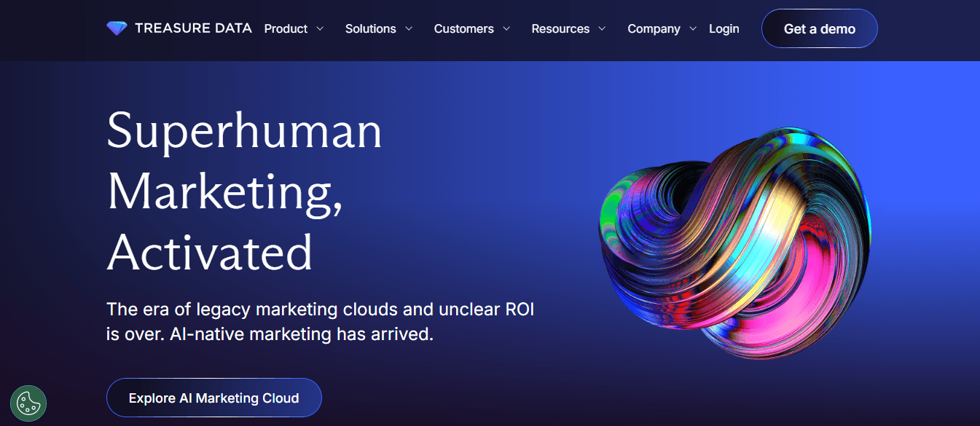Expand the chevron next to Resources
Screen dimensions: 980x426
pos(602,29)
